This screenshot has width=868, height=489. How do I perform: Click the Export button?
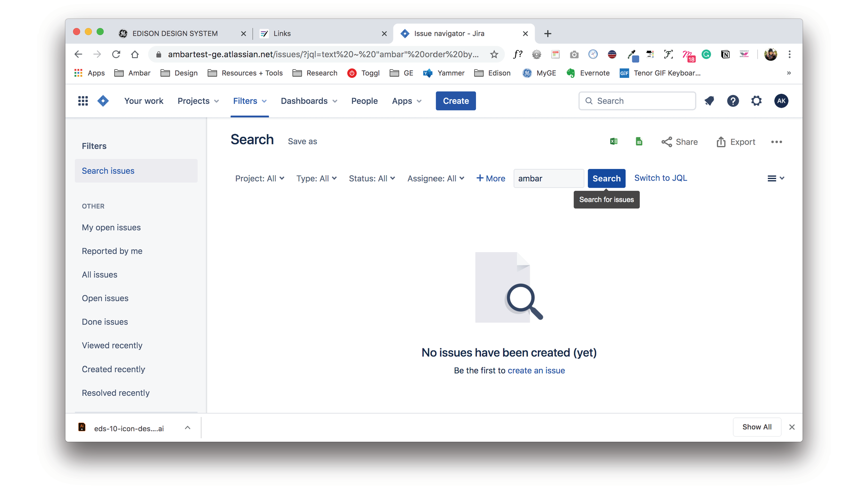[735, 142]
